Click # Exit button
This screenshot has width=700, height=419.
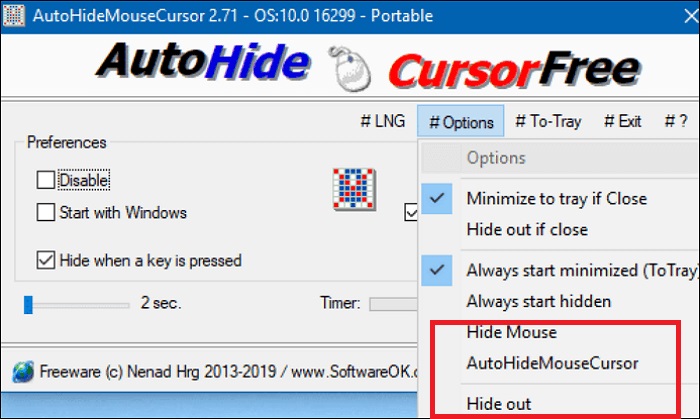[x=622, y=121]
